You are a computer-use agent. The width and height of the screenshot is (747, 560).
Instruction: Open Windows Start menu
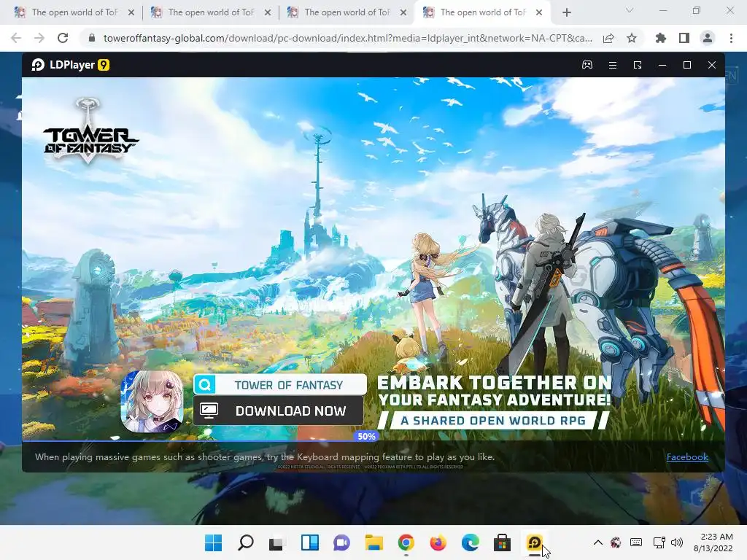(214, 542)
